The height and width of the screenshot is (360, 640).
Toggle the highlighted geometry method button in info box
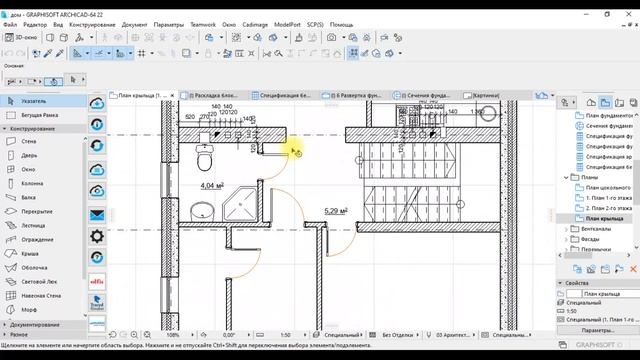[x=53, y=82]
